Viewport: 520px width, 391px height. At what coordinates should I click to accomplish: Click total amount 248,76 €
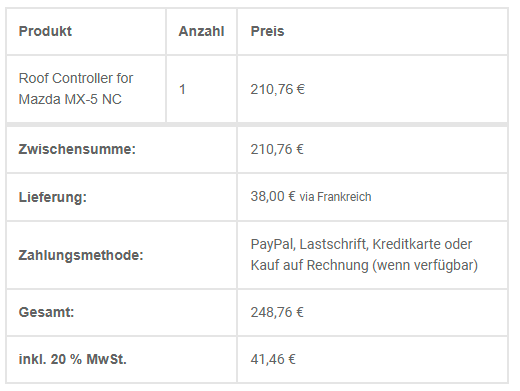pos(277,312)
